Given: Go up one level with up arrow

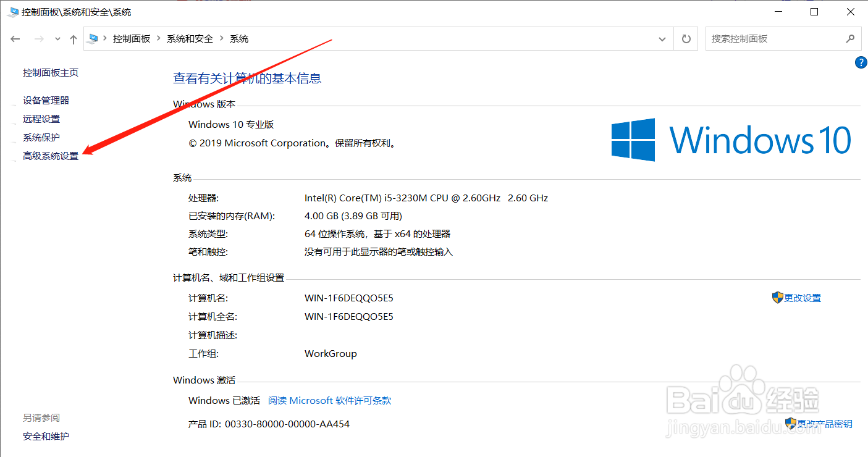Looking at the screenshot, I should [x=74, y=39].
